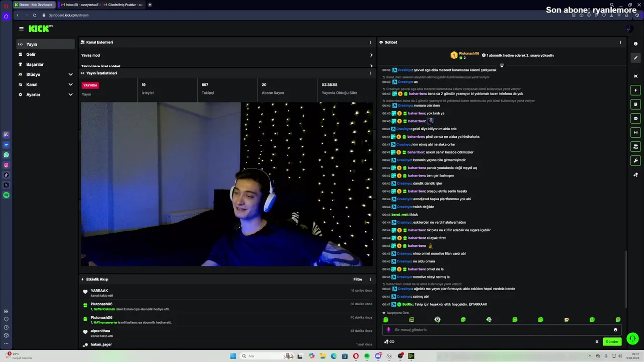Image resolution: width=644 pixels, height=362 pixels.
Task: Open X (Twitter) in Opera sidebar
Action: click(6, 185)
